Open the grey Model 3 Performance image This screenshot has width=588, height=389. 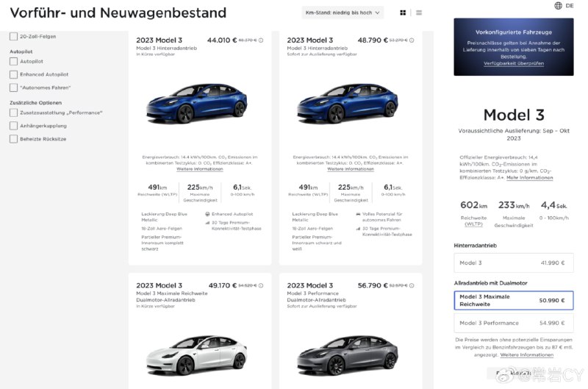(x=347, y=355)
